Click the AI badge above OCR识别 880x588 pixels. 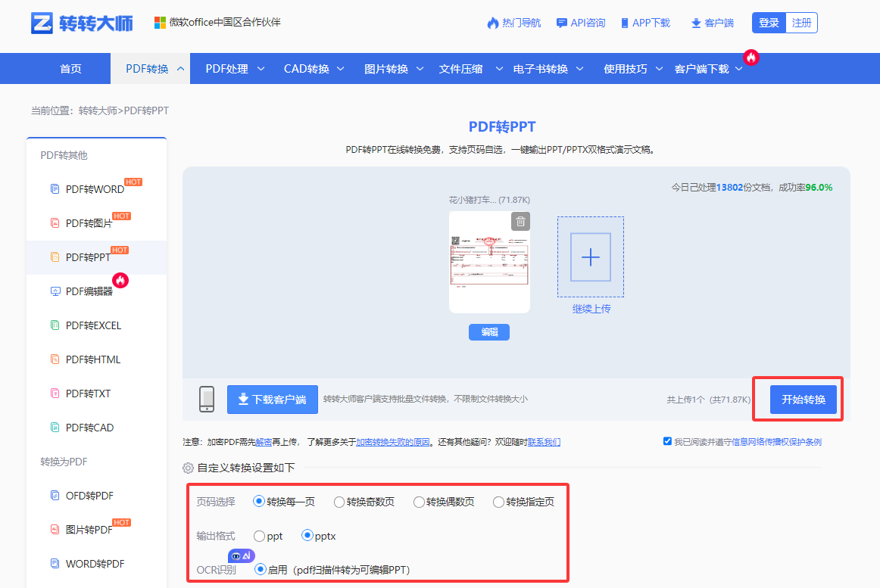(242, 555)
